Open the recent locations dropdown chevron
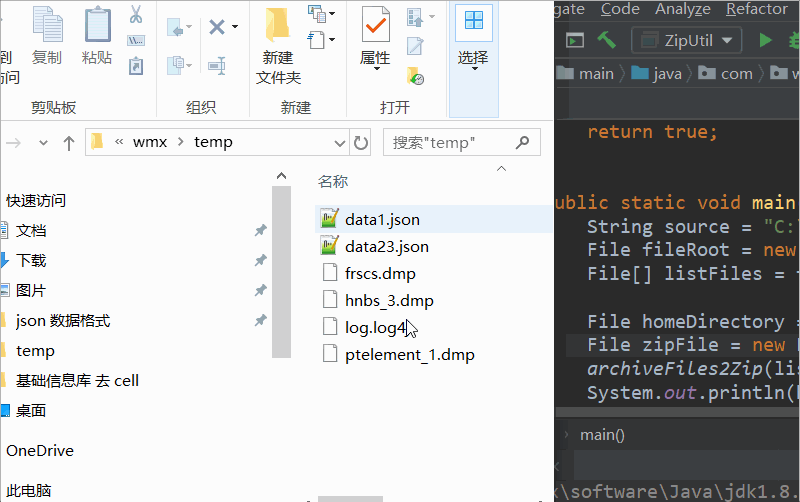The image size is (800, 502). (x=43, y=143)
